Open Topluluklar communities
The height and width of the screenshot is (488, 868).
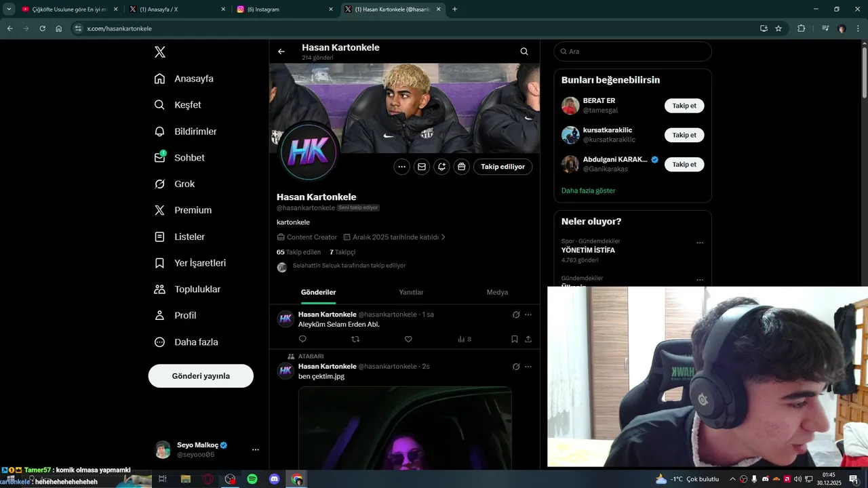(187, 289)
